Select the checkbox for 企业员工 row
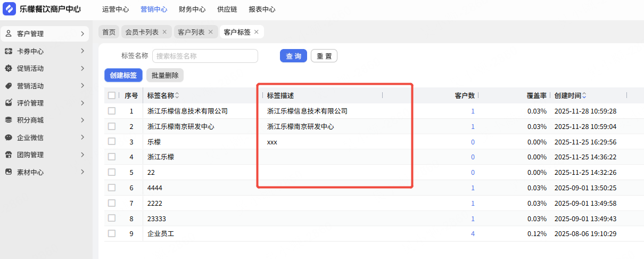 pos(112,233)
